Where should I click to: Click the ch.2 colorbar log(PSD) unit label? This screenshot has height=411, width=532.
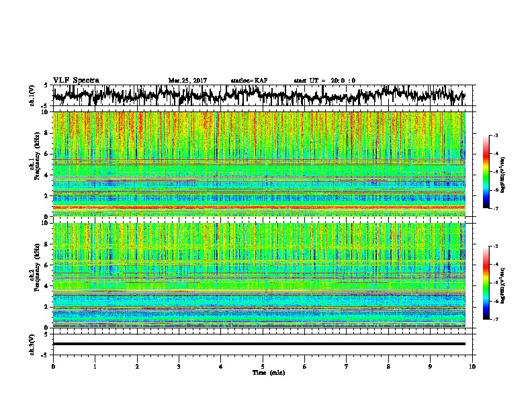(503, 285)
